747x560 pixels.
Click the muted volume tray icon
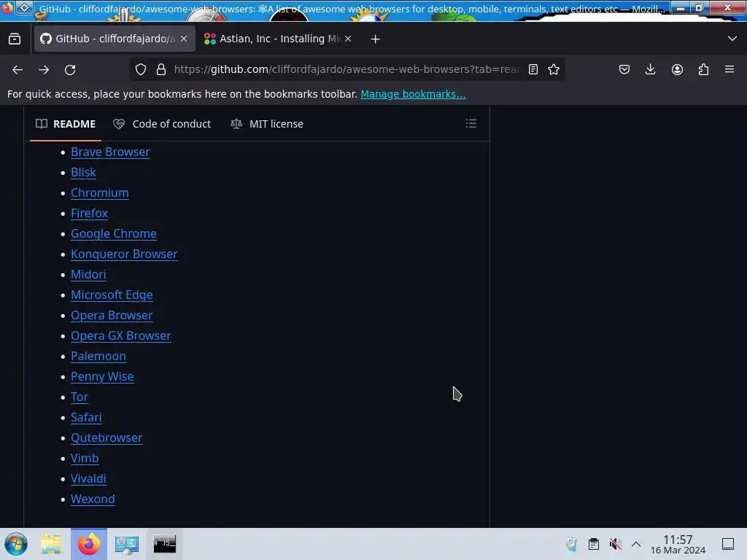point(615,544)
